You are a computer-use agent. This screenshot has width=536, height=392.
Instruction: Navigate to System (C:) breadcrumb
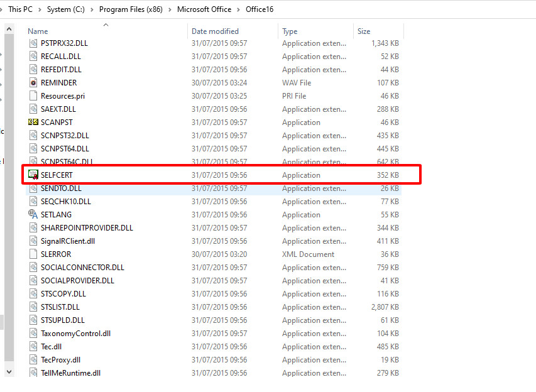[x=65, y=9]
